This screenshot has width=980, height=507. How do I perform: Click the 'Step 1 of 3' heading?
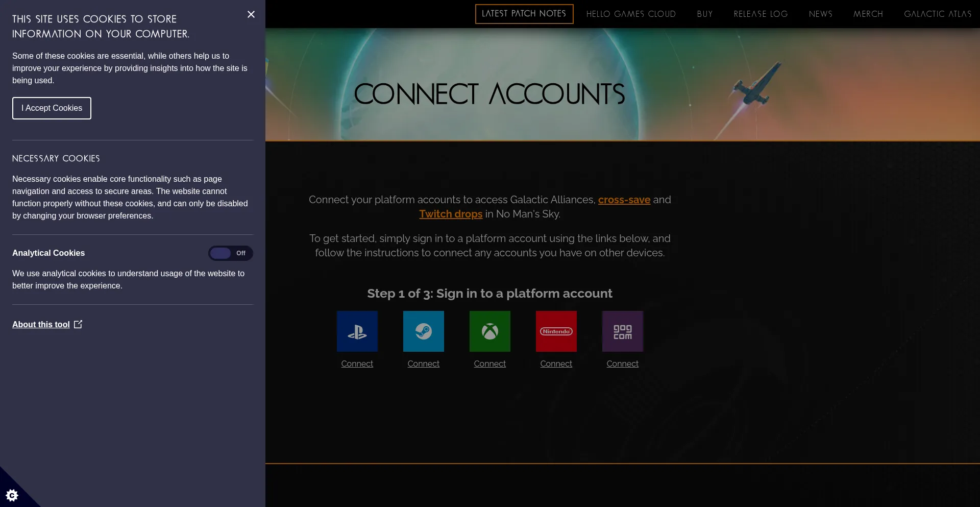click(489, 294)
